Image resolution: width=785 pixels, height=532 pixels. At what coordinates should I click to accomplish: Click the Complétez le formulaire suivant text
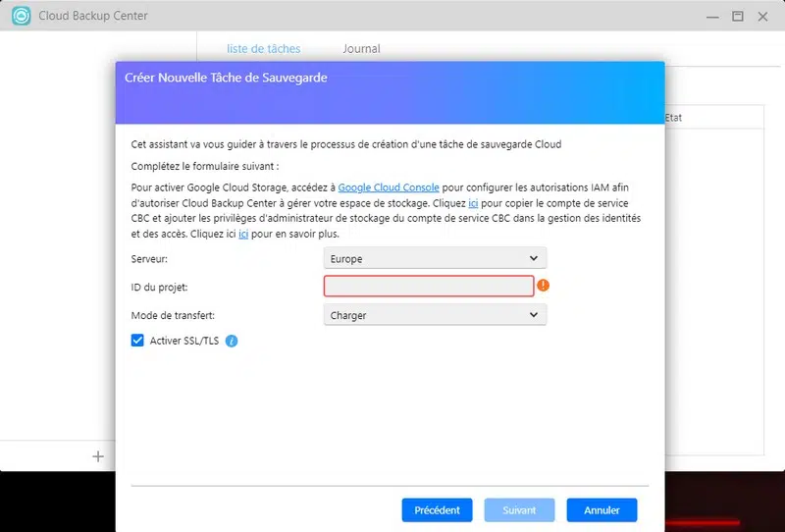(x=205, y=166)
